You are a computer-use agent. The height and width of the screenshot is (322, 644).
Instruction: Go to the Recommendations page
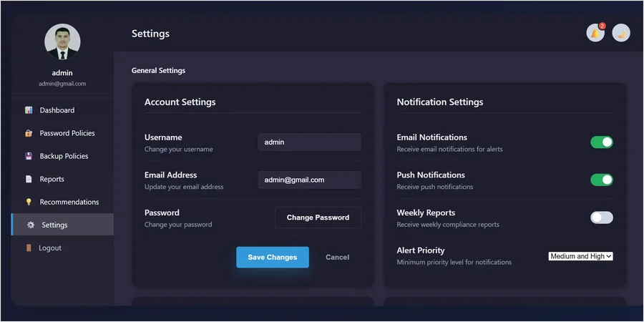[x=62, y=202]
